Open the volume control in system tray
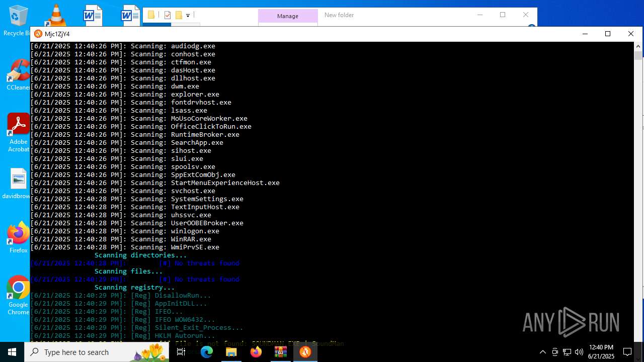The height and width of the screenshot is (362, 644). pyautogui.click(x=579, y=352)
